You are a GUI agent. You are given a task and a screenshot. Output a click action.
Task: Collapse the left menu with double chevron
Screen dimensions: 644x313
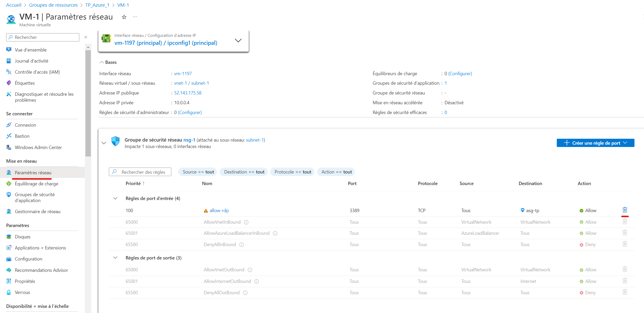pos(86,37)
